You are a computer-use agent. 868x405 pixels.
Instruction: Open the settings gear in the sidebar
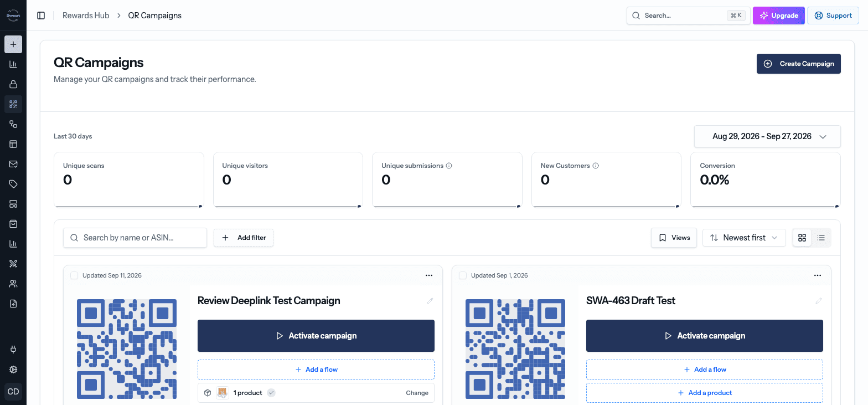13,370
